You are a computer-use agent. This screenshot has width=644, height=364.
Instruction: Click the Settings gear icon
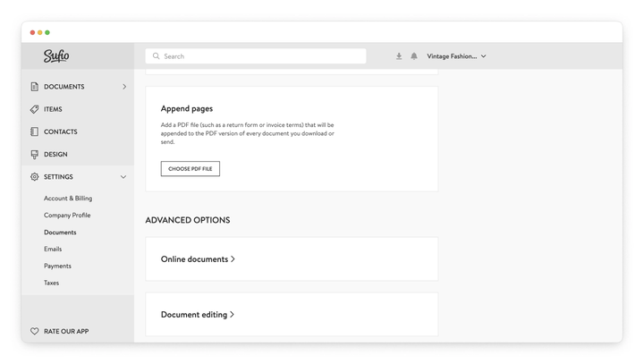(35, 177)
